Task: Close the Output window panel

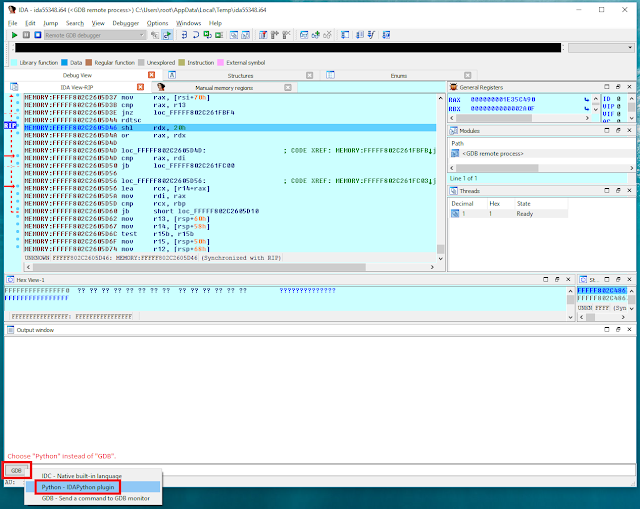Action: coord(629,329)
